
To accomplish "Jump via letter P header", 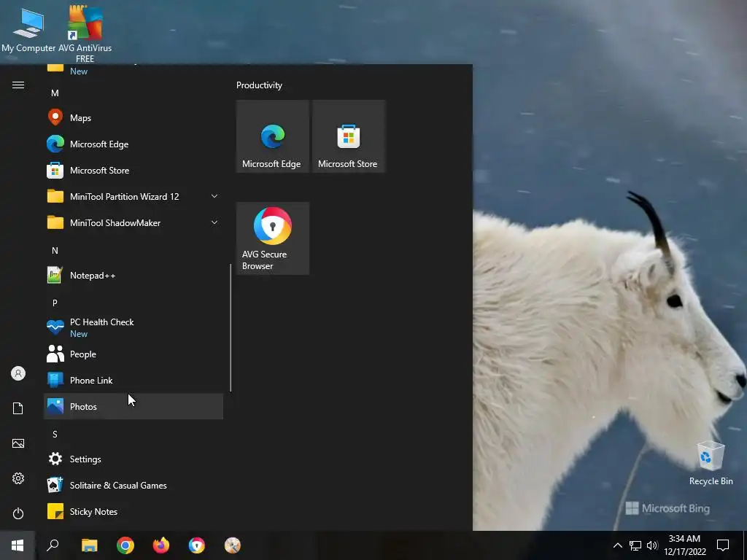I will point(55,303).
